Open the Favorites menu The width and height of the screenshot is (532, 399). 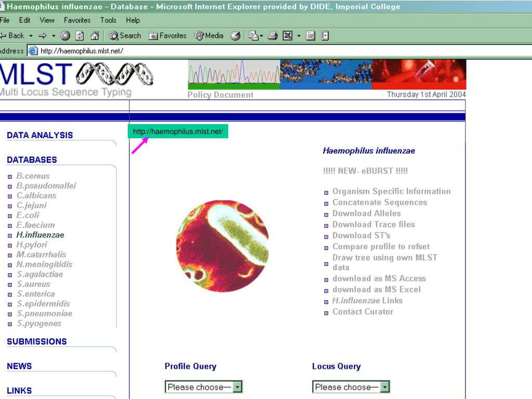click(x=77, y=20)
